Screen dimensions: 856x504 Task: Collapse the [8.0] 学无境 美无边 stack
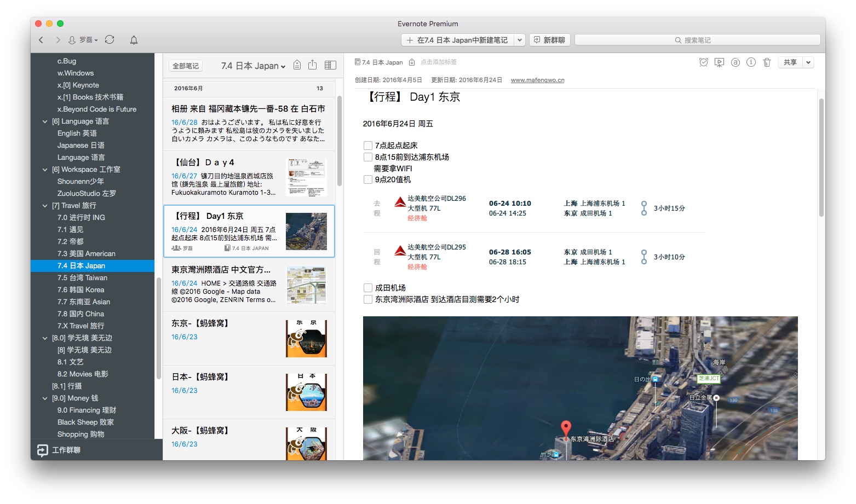coord(45,338)
